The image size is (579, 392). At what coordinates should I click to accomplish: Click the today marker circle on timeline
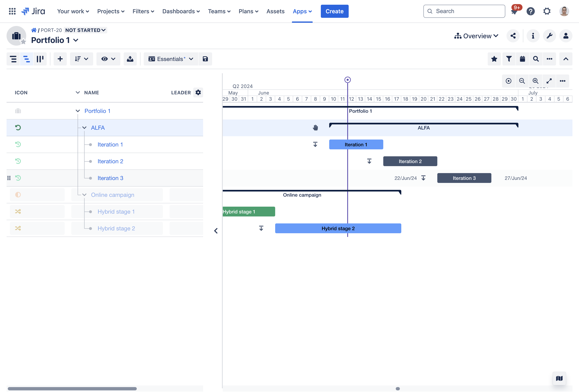[347, 80]
